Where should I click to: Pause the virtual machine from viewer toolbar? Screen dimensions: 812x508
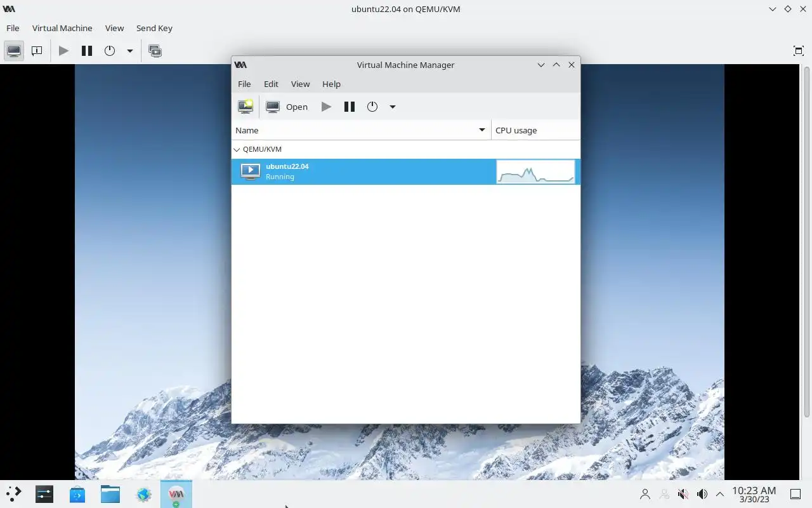pyautogui.click(x=87, y=51)
